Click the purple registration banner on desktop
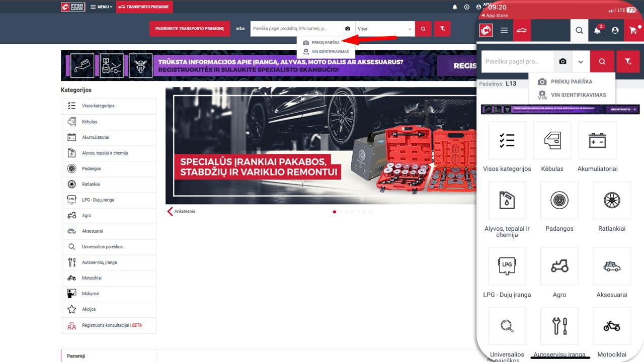Screen dimensions: 644x362 tap(269, 65)
